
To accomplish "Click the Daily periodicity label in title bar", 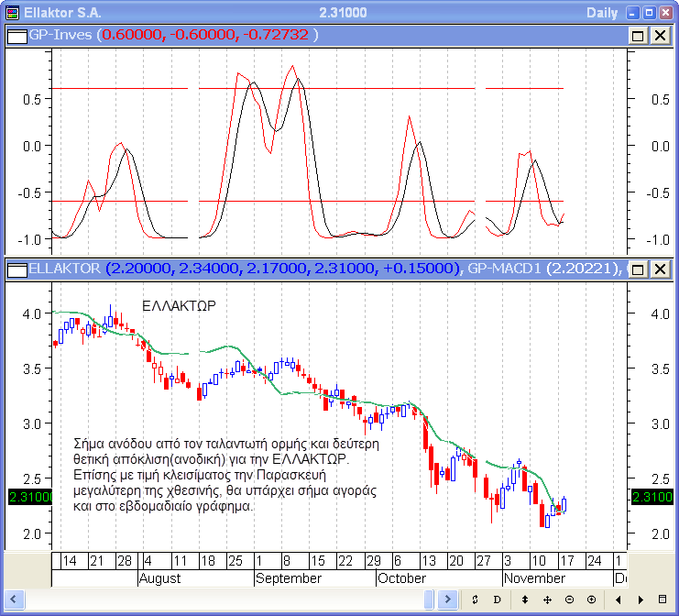I will (602, 13).
